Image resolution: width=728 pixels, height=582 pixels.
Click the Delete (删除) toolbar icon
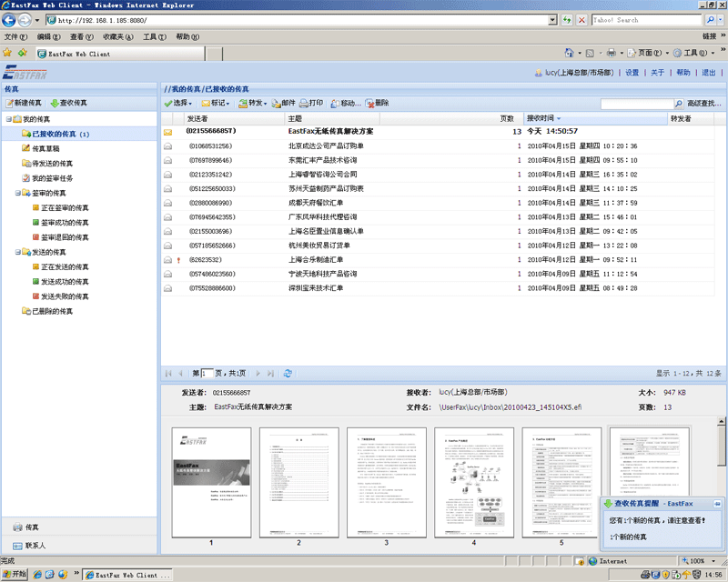tap(377, 103)
